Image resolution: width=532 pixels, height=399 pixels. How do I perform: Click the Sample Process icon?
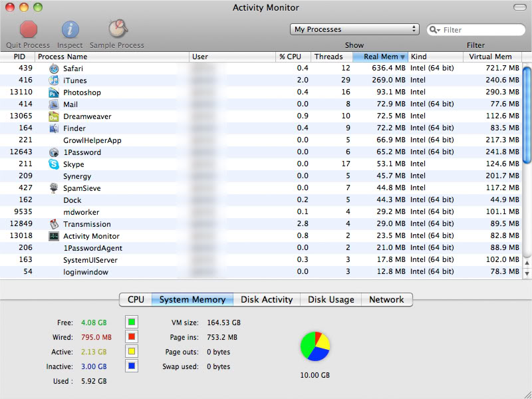[118, 29]
